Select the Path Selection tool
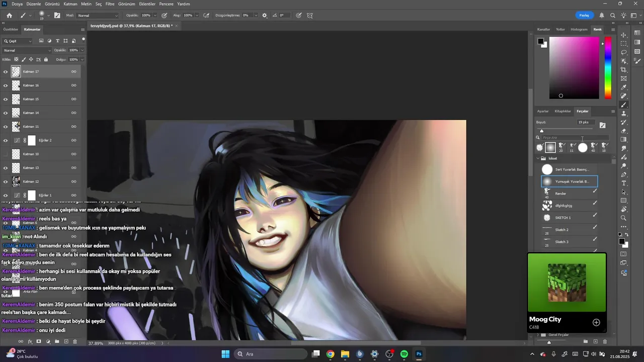644x362 pixels. tap(624, 192)
